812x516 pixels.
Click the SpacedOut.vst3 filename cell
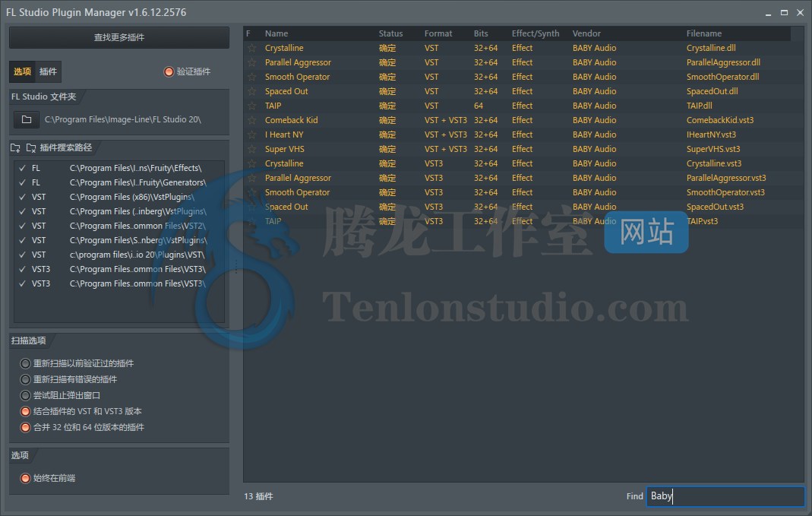tap(715, 207)
